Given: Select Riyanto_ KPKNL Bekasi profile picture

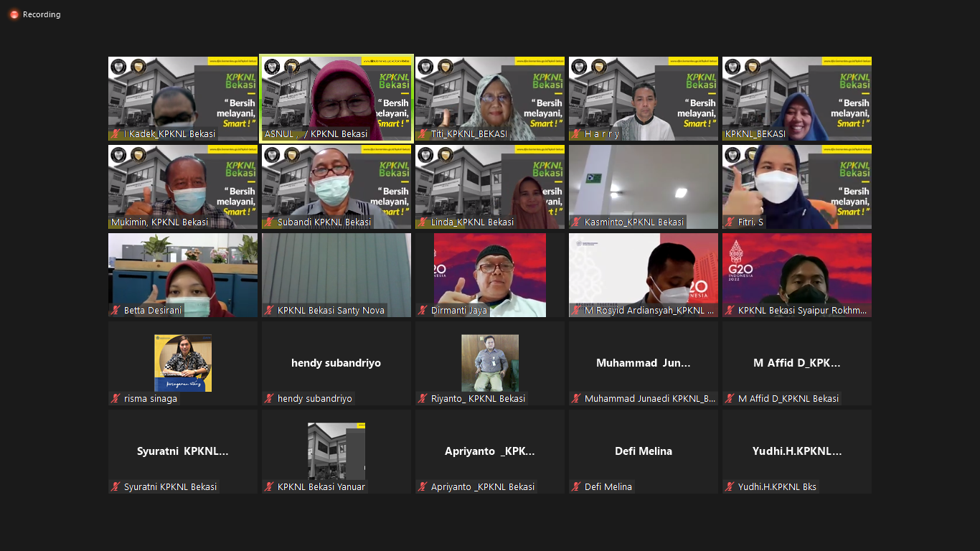Looking at the screenshot, I should click(490, 362).
